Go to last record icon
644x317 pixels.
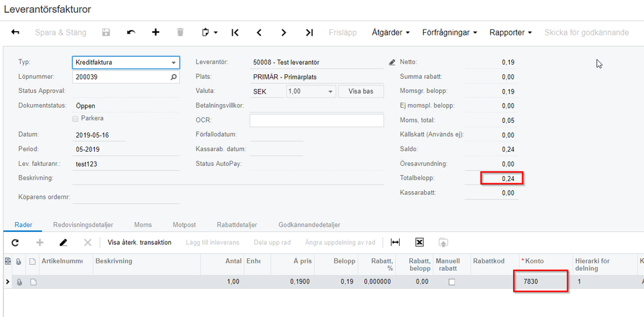pos(309,32)
